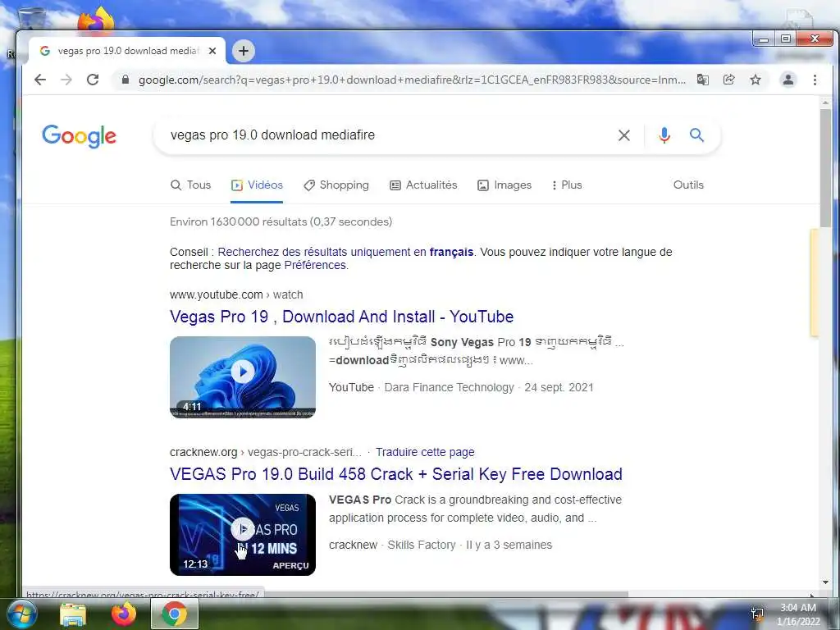The height and width of the screenshot is (630, 840).
Task: Click the address bar URL
Action: click(x=412, y=80)
